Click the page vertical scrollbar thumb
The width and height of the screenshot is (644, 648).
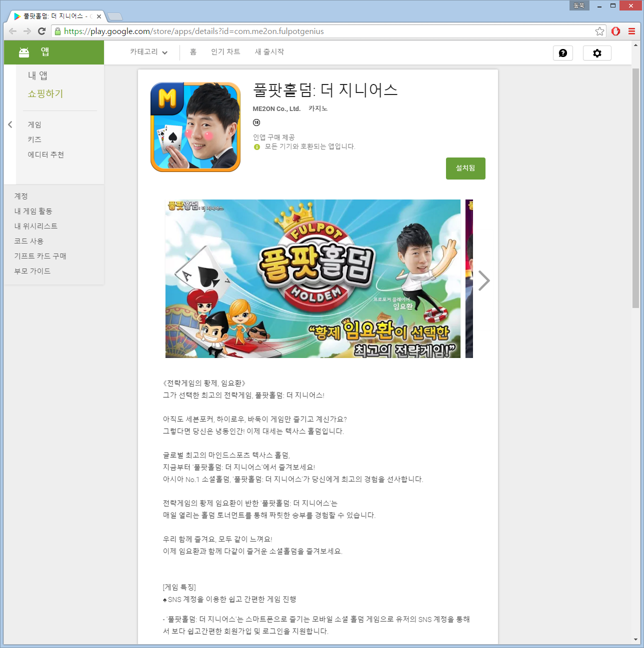tap(636, 188)
